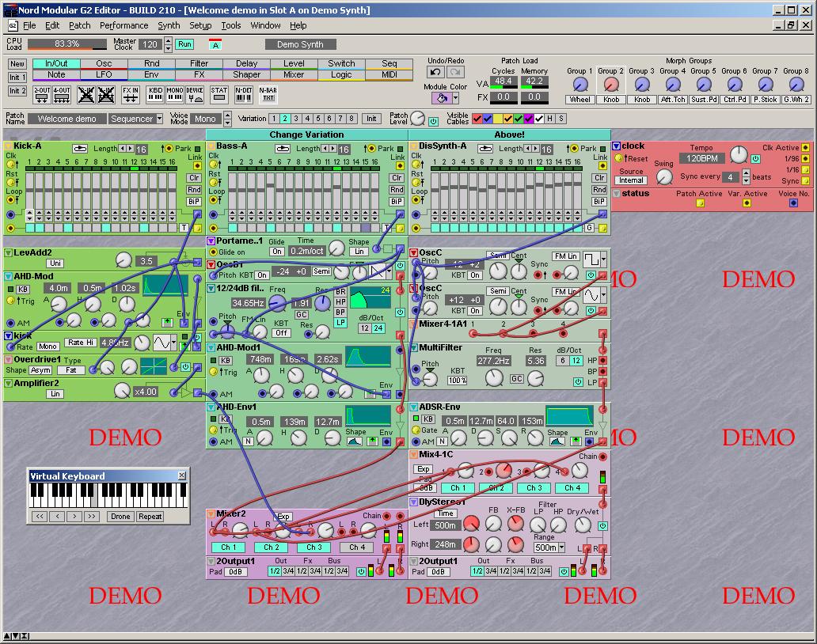Viewport: 817px width, 644px height.
Task: Click the Redo arrow button
Action: (x=455, y=72)
